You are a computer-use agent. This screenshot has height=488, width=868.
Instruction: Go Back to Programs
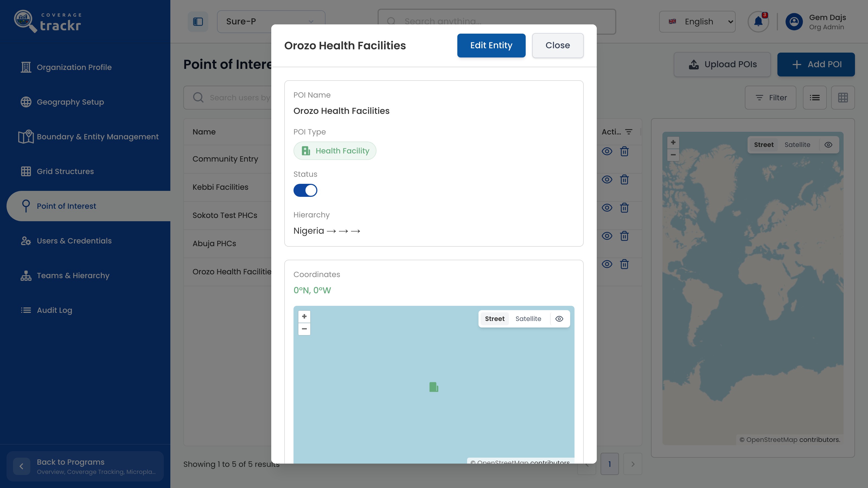(x=85, y=466)
